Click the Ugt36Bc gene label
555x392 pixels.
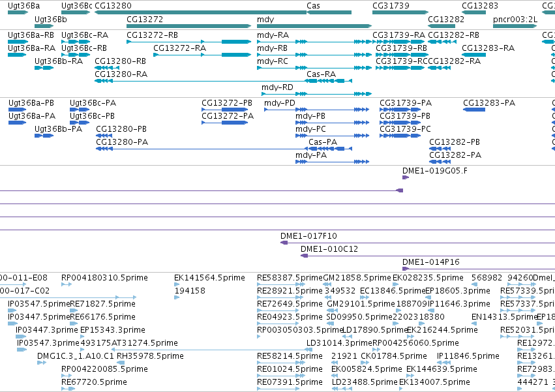(x=77, y=6)
